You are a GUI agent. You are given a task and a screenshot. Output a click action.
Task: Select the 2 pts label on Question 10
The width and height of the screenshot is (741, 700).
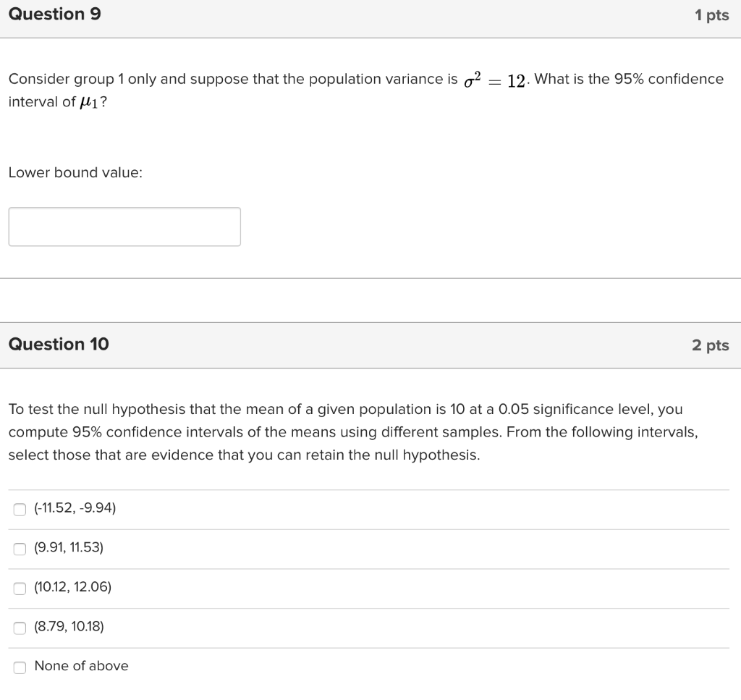pyautogui.click(x=711, y=345)
